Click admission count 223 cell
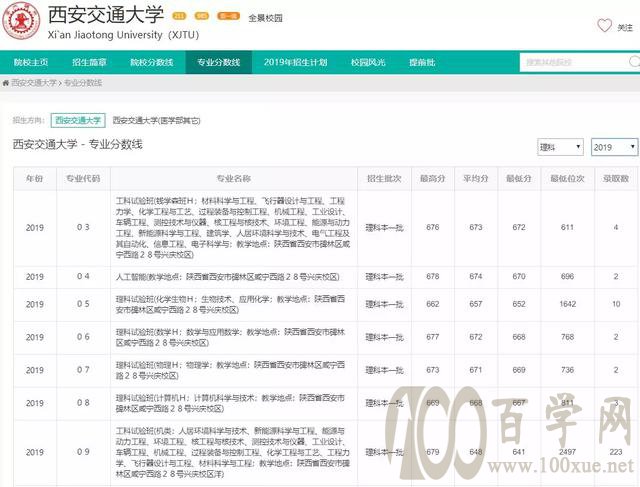Viewport: 640px width, 487px height. [x=616, y=452]
